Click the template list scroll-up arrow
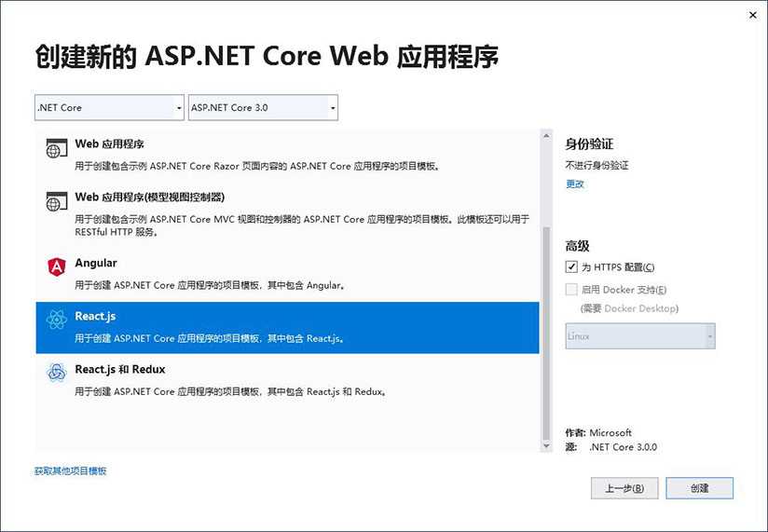This screenshot has height=532, width=768. [546, 136]
